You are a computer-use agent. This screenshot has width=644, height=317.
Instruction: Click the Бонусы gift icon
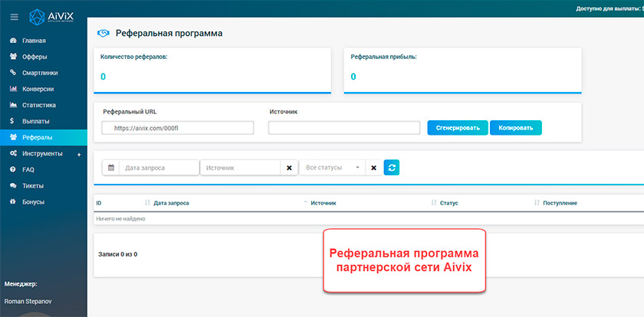coord(13,202)
